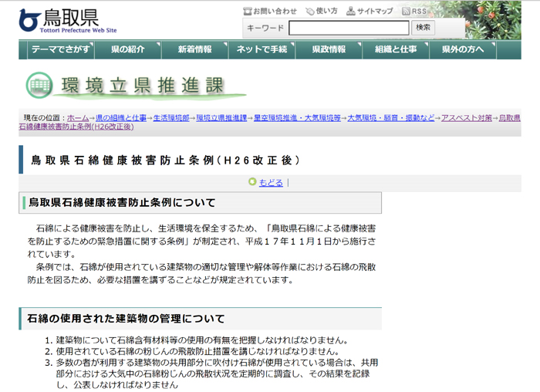Click the green もどる circle icon
Screen dimensions: 540x392
(x=251, y=182)
